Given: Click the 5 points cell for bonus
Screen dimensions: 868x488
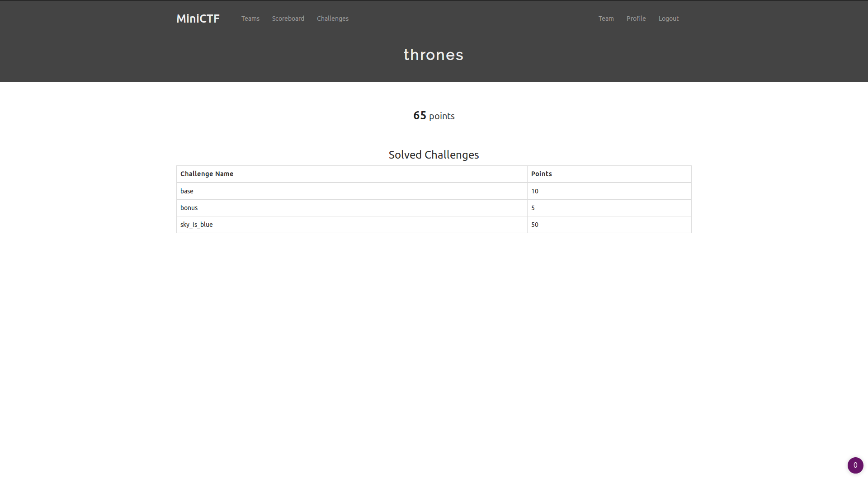Looking at the screenshot, I should pos(533,208).
